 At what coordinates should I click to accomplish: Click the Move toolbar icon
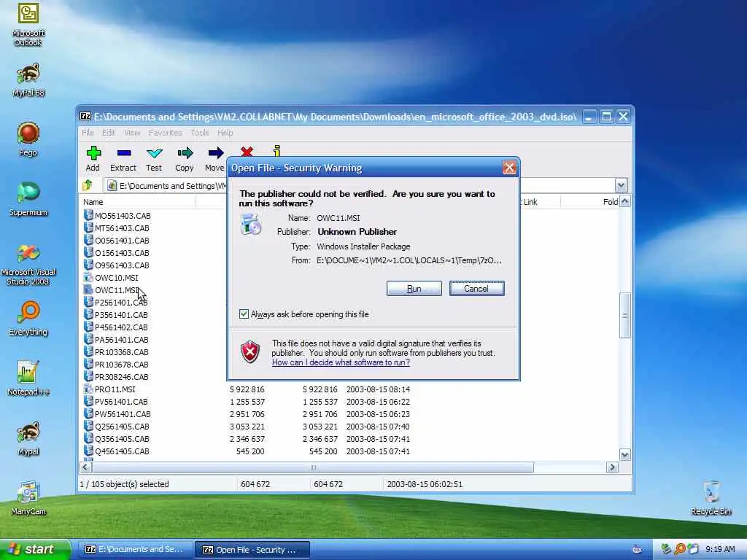pos(215,159)
